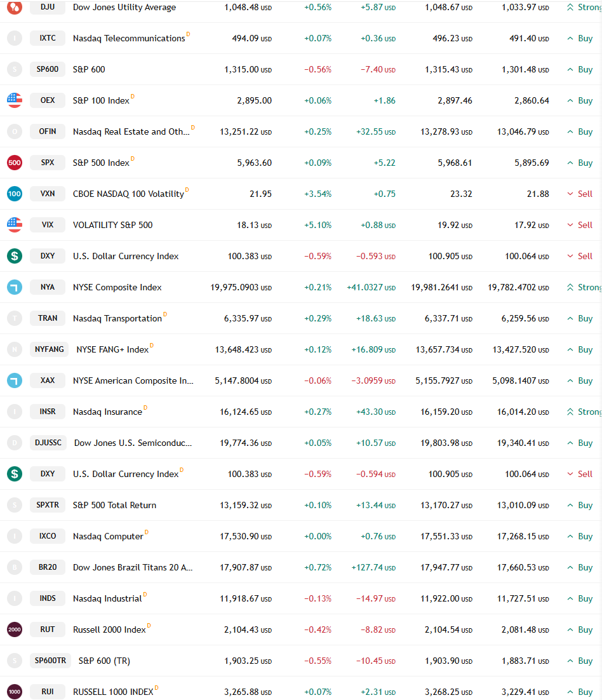Click the 5,098.1407 USD low for XAX

[521, 380]
